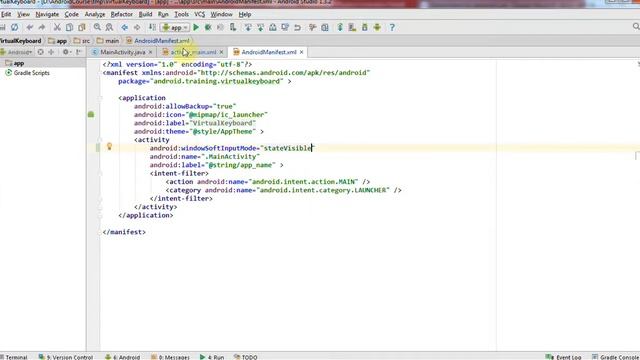640x360 pixels.
Task: Open the Event Log panel
Action: point(563,357)
